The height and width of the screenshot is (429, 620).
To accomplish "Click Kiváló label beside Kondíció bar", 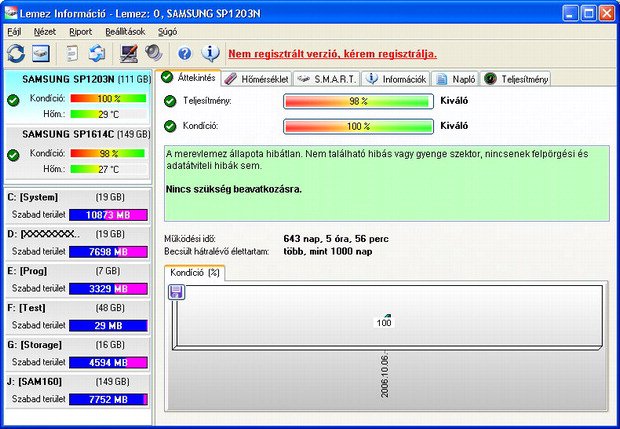I will click(x=454, y=126).
